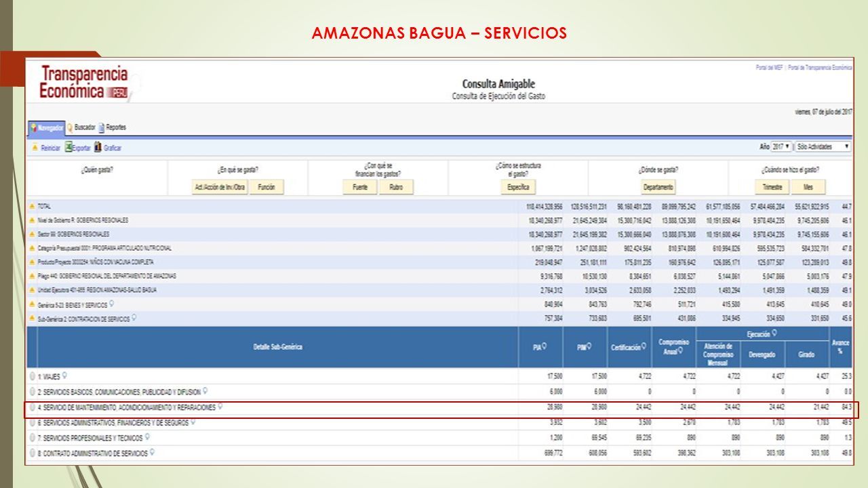The image size is (868, 488).
Task: Click the up-arrow beside Nivel de Gobierno row
Action: (32, 220)
